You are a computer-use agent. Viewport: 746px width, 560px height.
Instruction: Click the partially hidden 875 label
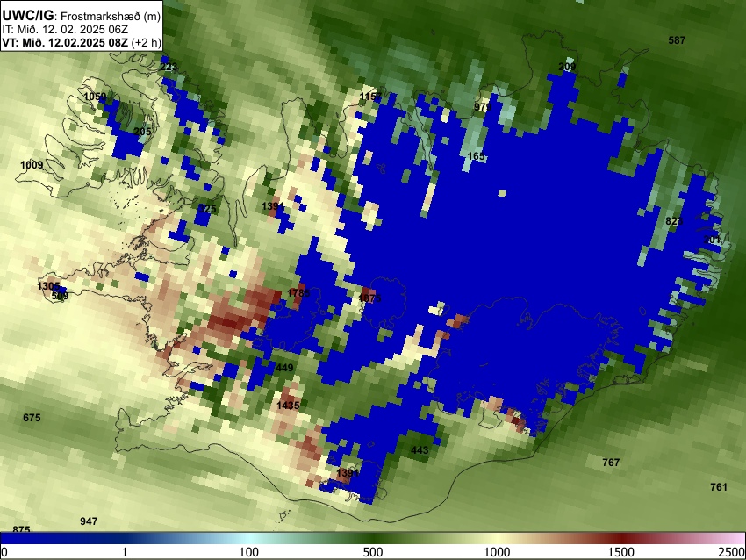coord(21,529)
